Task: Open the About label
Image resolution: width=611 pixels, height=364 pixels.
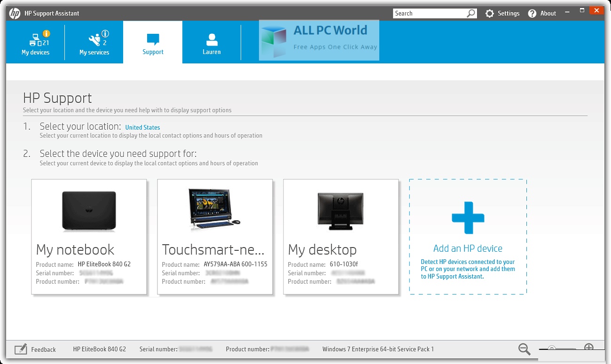Action: pyautogui.click(x=548, y=14)
